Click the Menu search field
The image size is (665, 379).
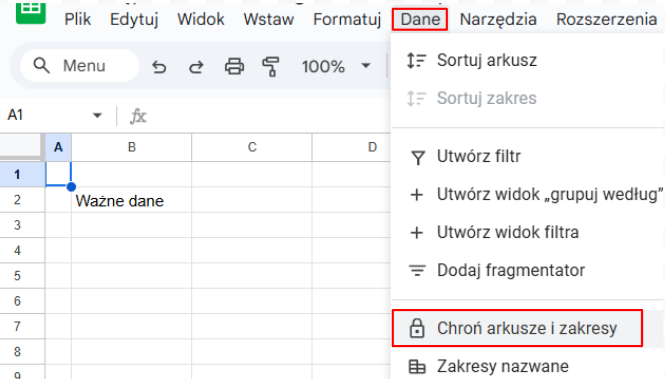pos(80,66)
